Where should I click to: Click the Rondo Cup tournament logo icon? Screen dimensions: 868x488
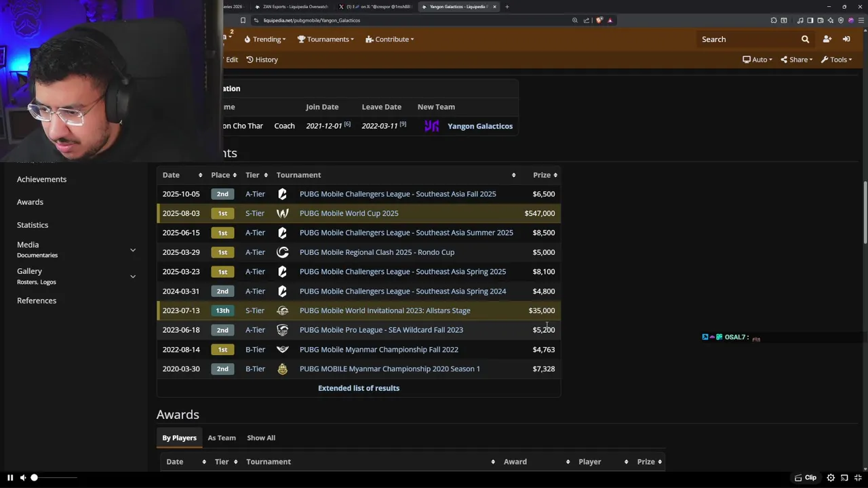tap(283, 252)
